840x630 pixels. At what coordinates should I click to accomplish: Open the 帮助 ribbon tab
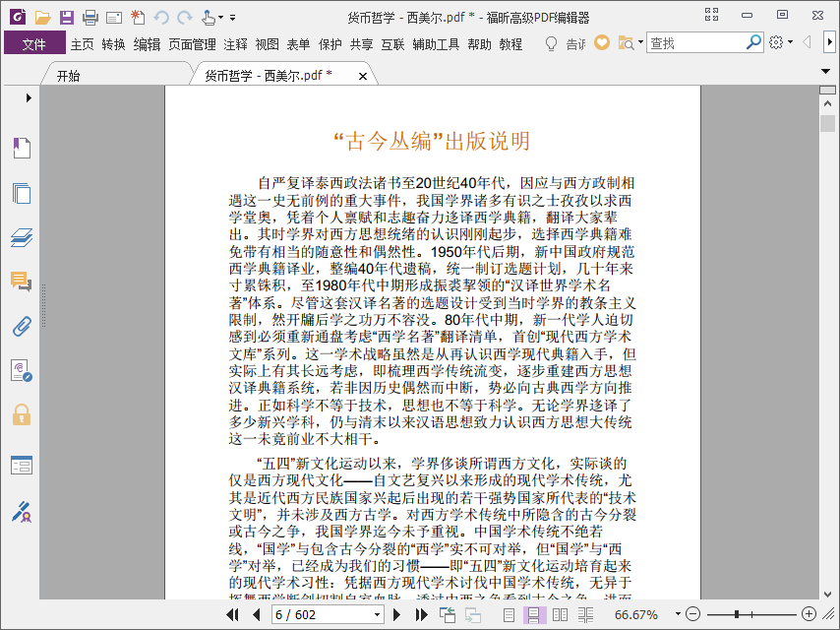(479, 44)
